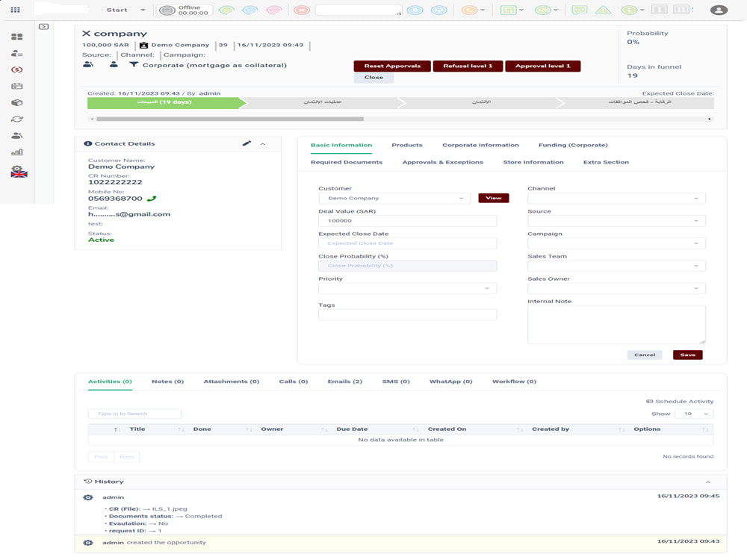Open the users group sidebar icon
This screenshot has height=560, width=747.
click(x=17, y=136)
